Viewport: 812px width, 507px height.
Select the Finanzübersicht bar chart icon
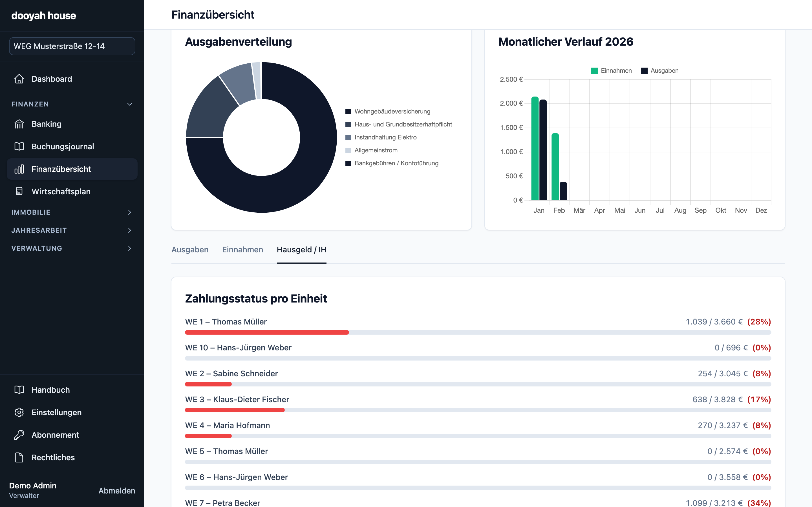(19, 169)
